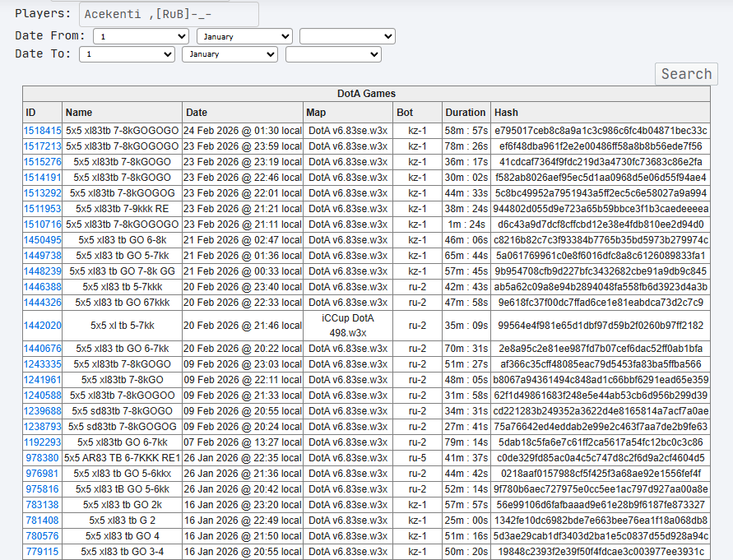The width and height of the screenshot is (733, 560).
Task: Open game ID 975816
Action: [42, 489]
